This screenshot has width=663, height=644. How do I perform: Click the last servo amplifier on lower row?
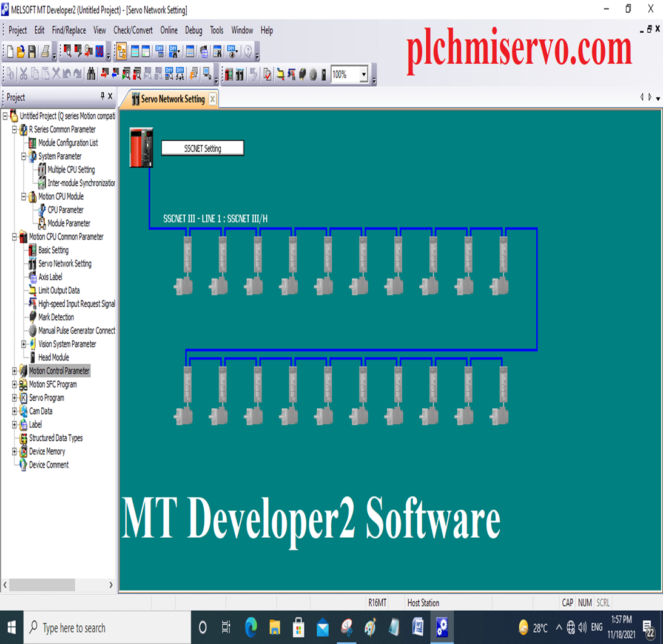click(503, 384)
